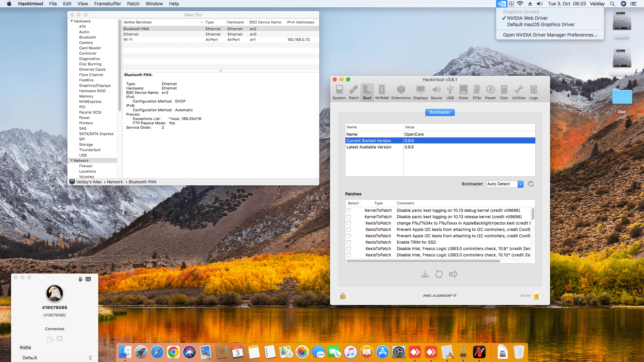Open the Displays toolbar icon
Viewport: 644px width, 362px height.
click(x=420, y=92)
